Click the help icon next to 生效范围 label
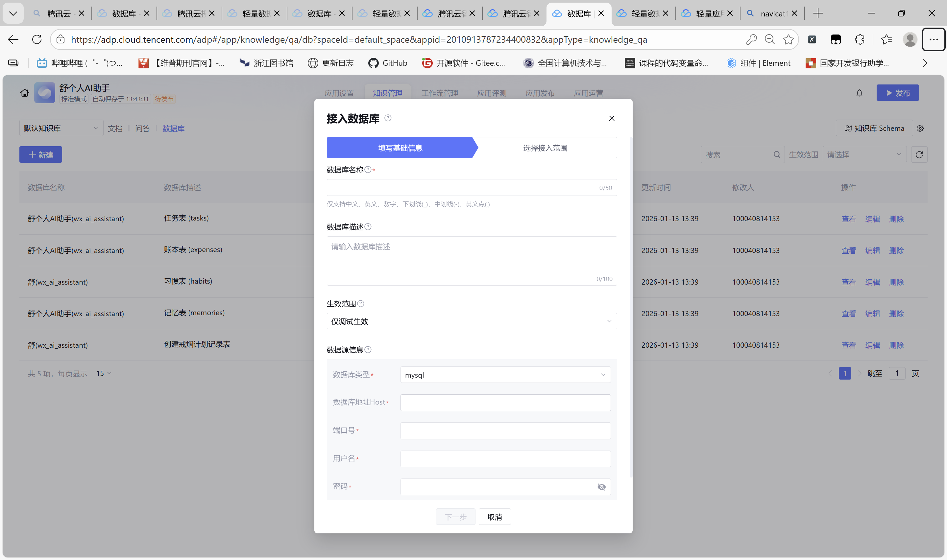Screen dimensions: 947x560 360,303
